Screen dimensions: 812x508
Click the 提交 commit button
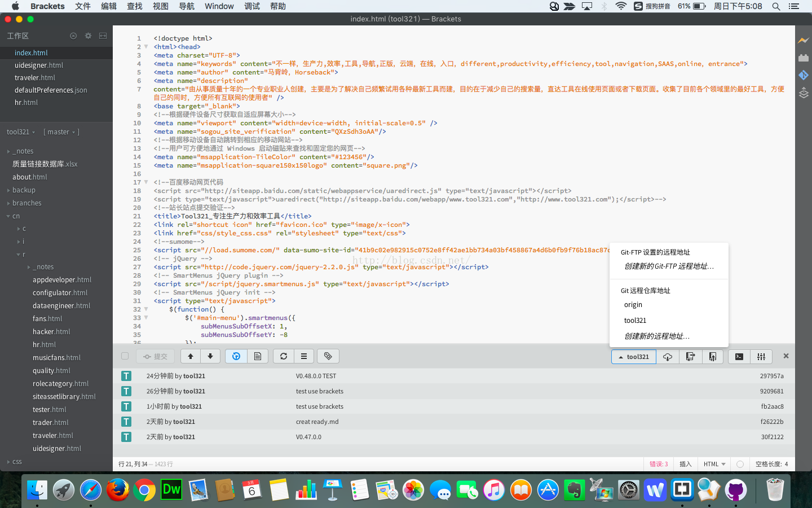coord(155,356)
